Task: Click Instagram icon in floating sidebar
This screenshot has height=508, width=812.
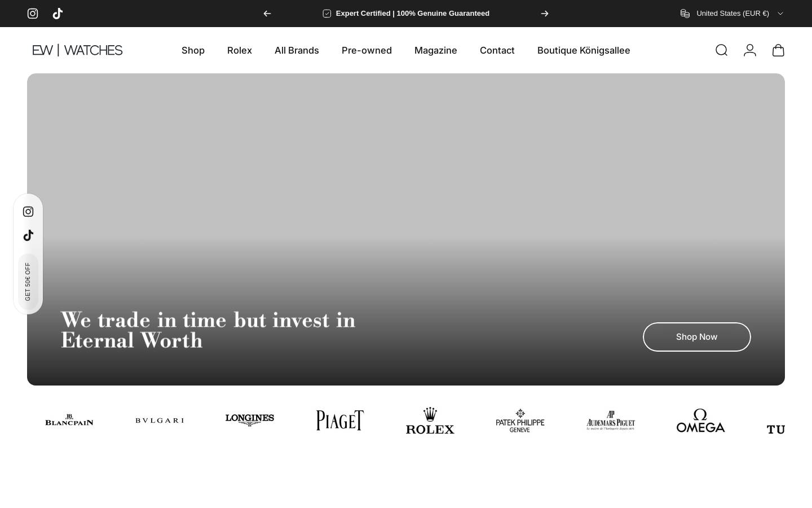Action: tap(28, 212)
